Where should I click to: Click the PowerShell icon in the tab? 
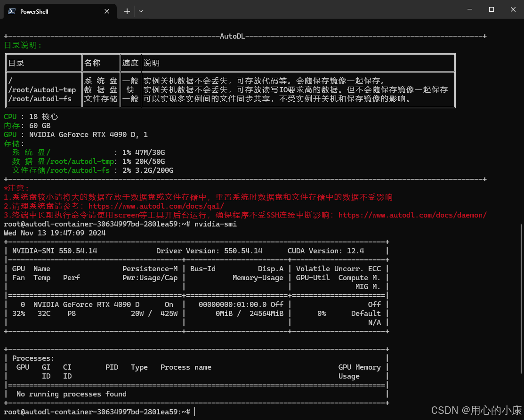[12, 11]
